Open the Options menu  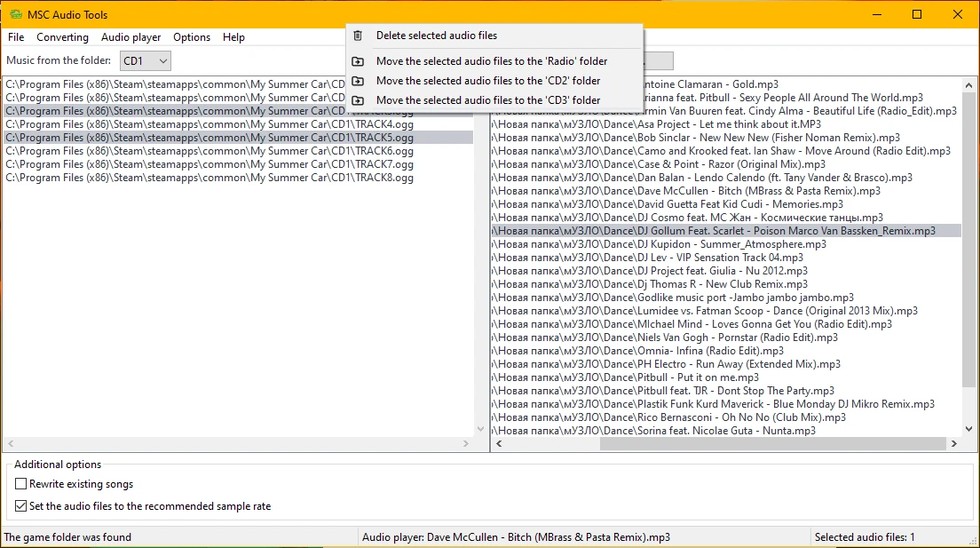192,37
